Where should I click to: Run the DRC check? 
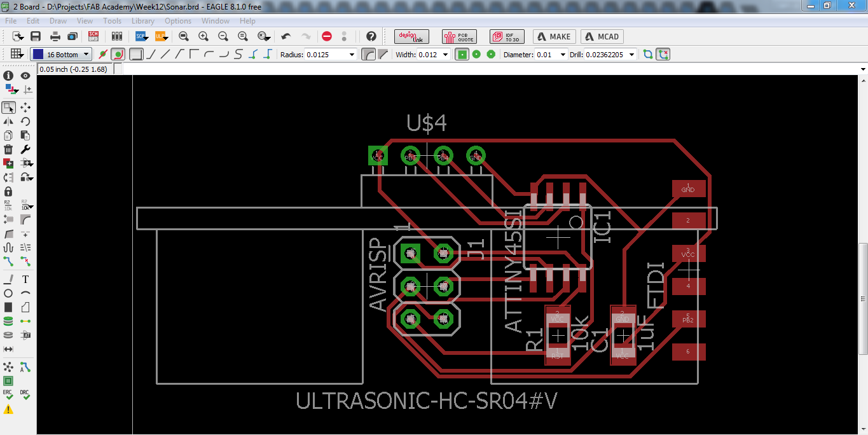[25, 395]
